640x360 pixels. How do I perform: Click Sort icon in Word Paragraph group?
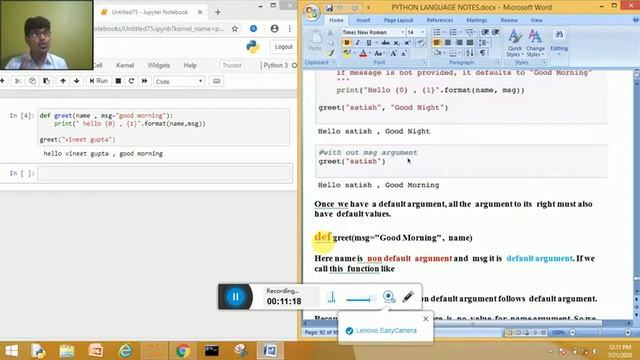470,53
